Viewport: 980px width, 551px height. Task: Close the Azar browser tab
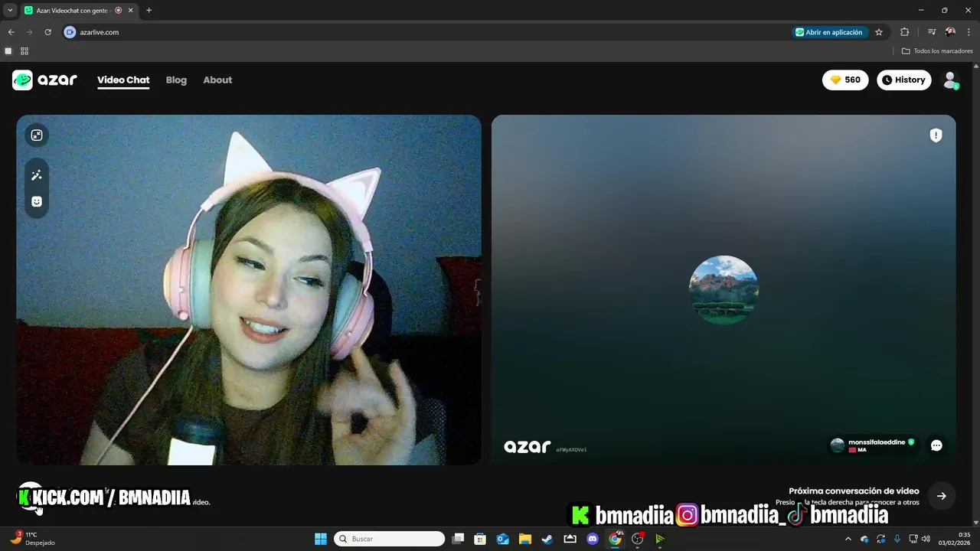(x=131, y=10)
